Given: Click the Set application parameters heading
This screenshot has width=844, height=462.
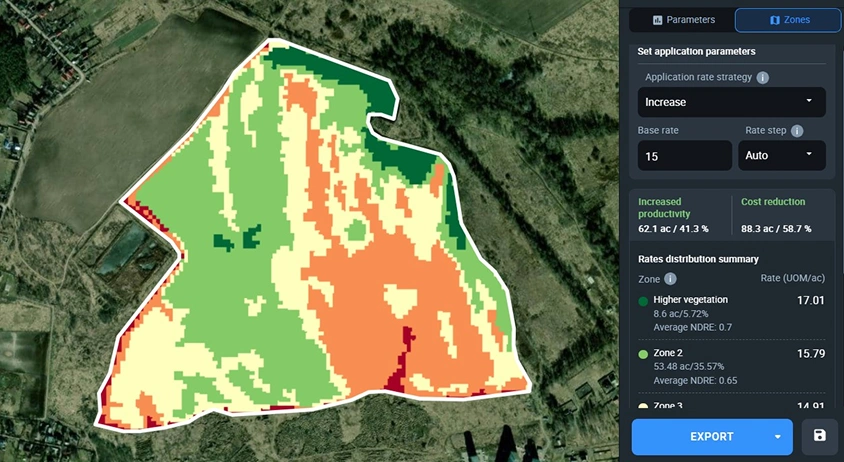Looking at the screenshot, I should coord(697,52).
